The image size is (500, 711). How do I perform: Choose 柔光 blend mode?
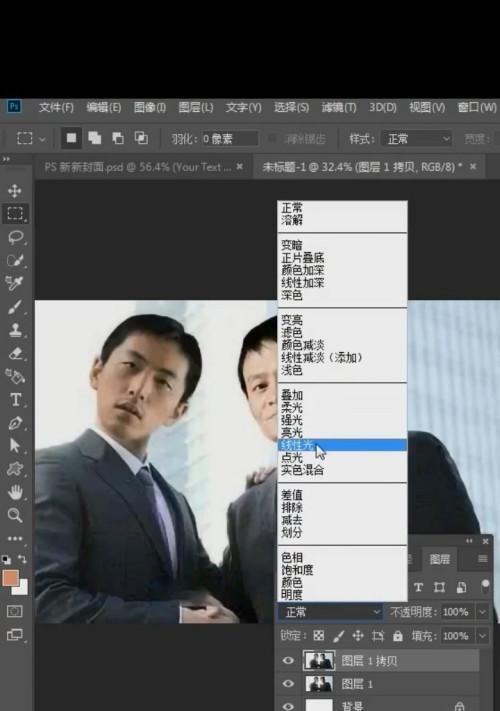342,407
